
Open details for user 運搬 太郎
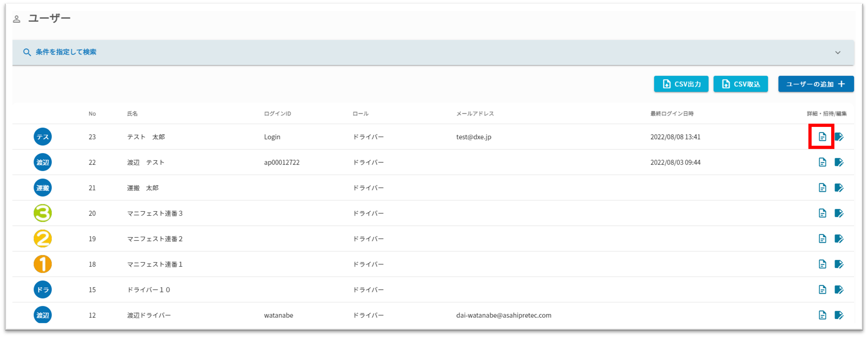(822, 188)
